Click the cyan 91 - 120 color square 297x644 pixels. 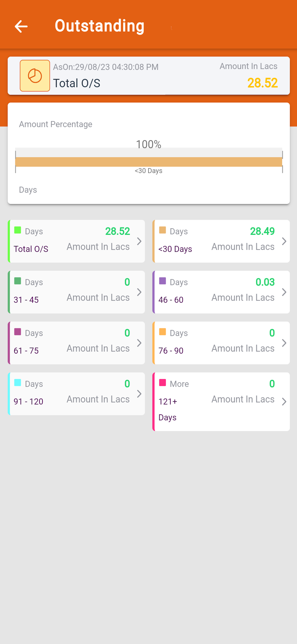point(17,383)
